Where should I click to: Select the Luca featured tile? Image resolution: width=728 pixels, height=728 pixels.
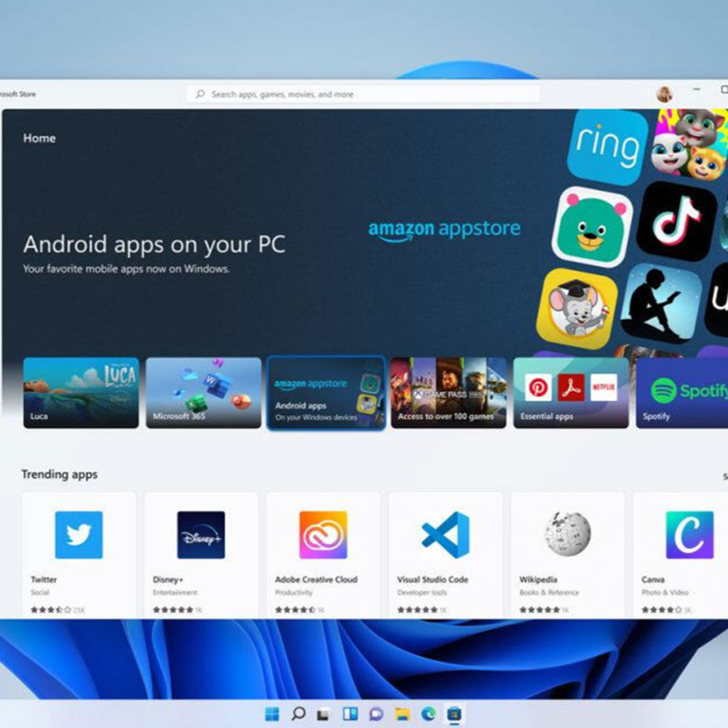(81, 393)
